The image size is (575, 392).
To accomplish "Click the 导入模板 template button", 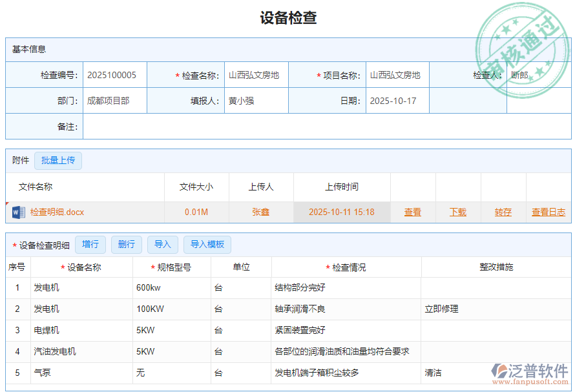I will [x=207, y=244].
